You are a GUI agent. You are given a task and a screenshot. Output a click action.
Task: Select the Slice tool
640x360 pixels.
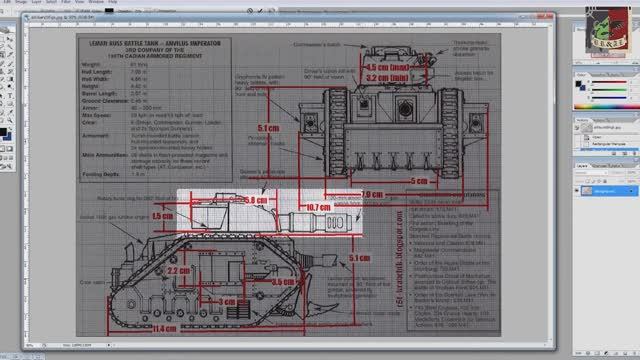[10, 55]
